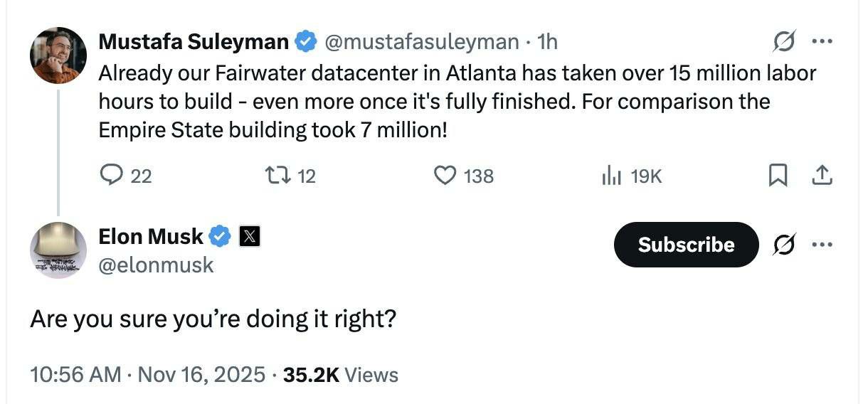
Task: Click the Grok icon beside Subscribe button
Action: click(785, 245)
